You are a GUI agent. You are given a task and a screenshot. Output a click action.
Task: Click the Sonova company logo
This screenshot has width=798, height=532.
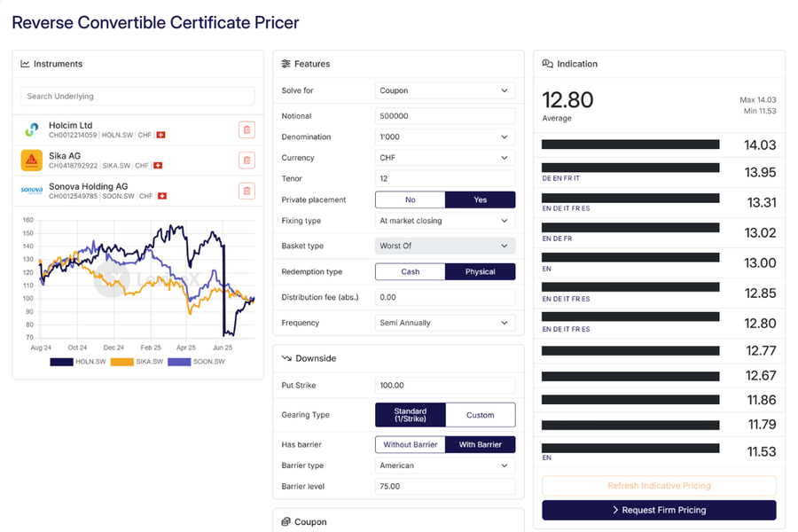pyautogui.click(x=32, y=191)
